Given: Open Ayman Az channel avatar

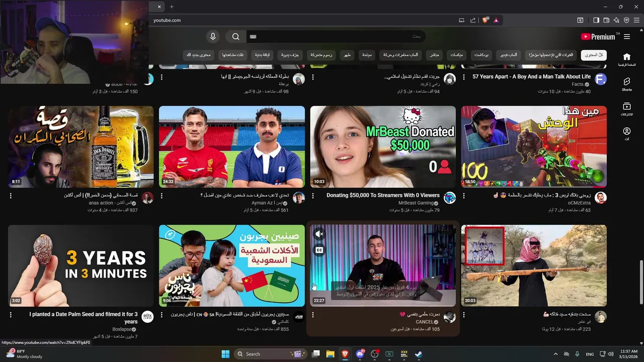Looking at the screenshot, I should (299, 198).
